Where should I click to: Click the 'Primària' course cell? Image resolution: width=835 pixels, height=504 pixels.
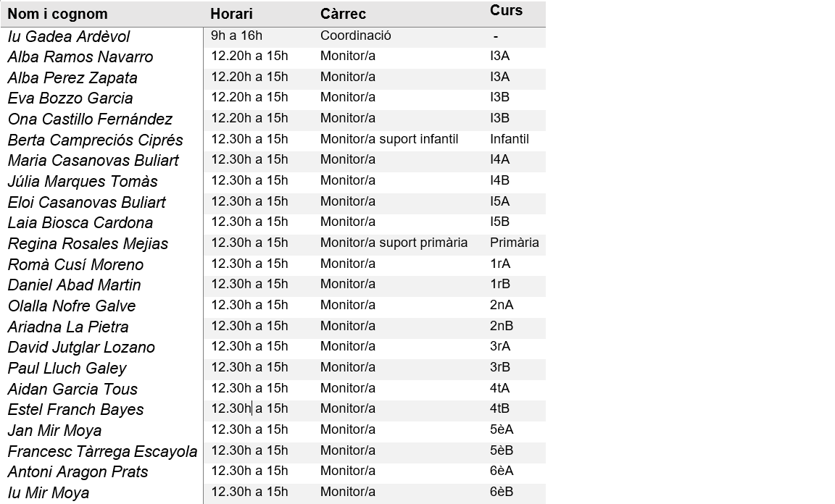[x=514, y=243]
